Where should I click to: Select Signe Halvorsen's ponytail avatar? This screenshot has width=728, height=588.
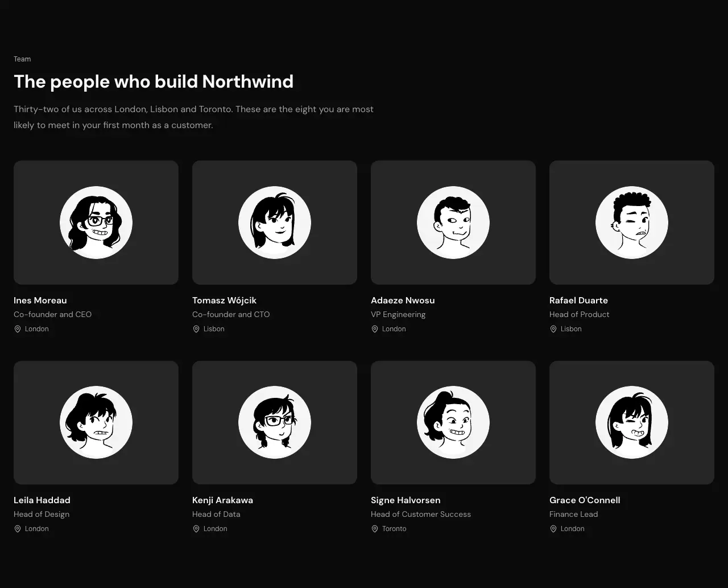[453, 422]
